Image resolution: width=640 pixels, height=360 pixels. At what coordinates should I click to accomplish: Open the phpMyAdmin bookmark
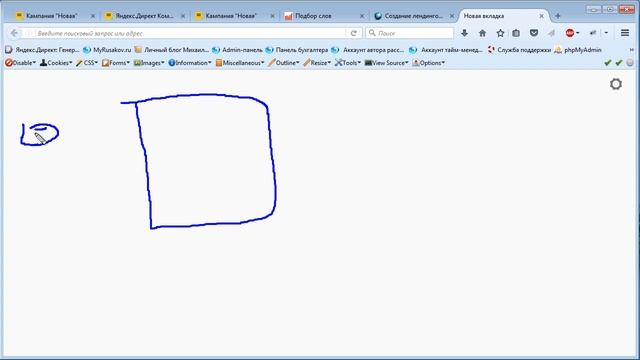pyautogui.click(x=578, y=50)
